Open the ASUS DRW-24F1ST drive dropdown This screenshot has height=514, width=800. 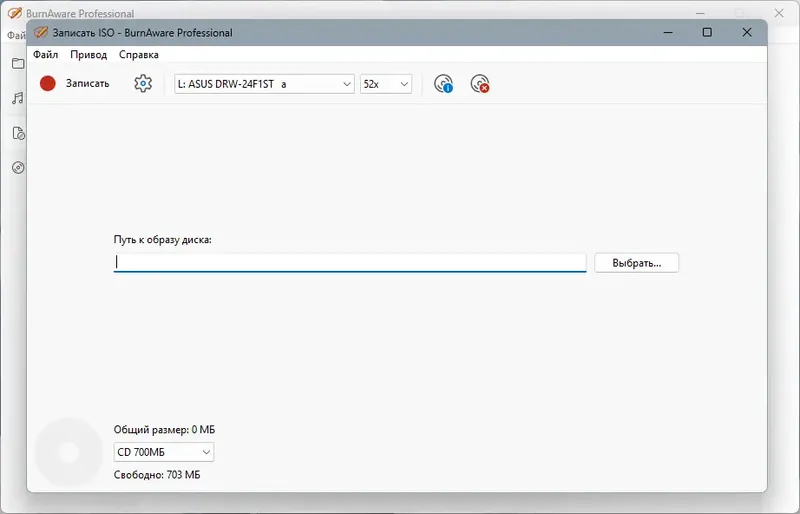click(x=264, y=84)
